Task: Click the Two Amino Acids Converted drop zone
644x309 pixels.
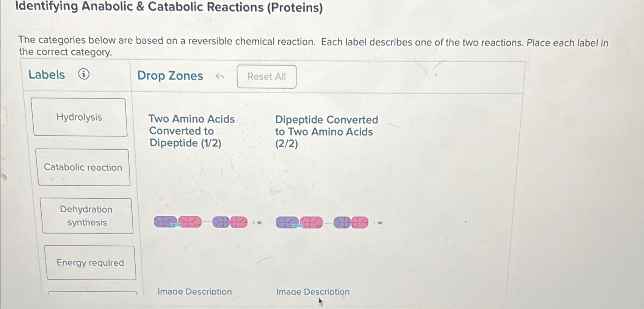Action: pyautogui.click(x=192, y=131)
